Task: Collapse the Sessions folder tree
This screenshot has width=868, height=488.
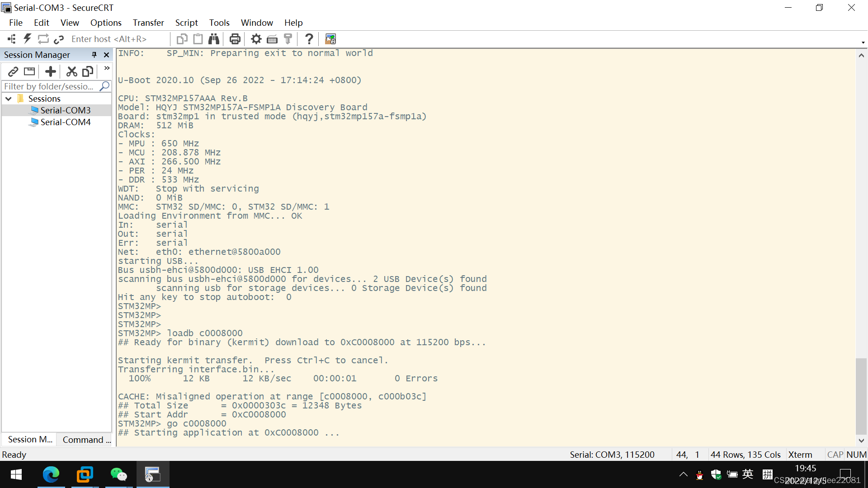Action: (8, 99)
